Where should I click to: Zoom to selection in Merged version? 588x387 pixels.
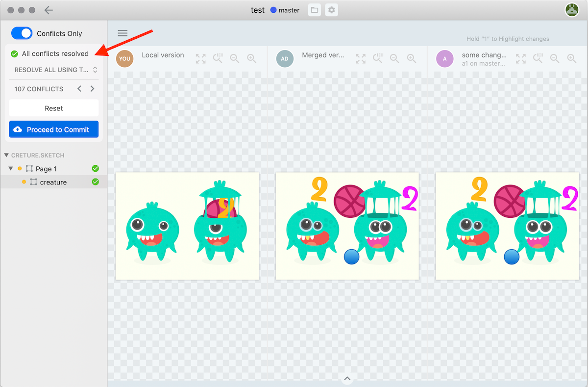click(x=378, y=59)
